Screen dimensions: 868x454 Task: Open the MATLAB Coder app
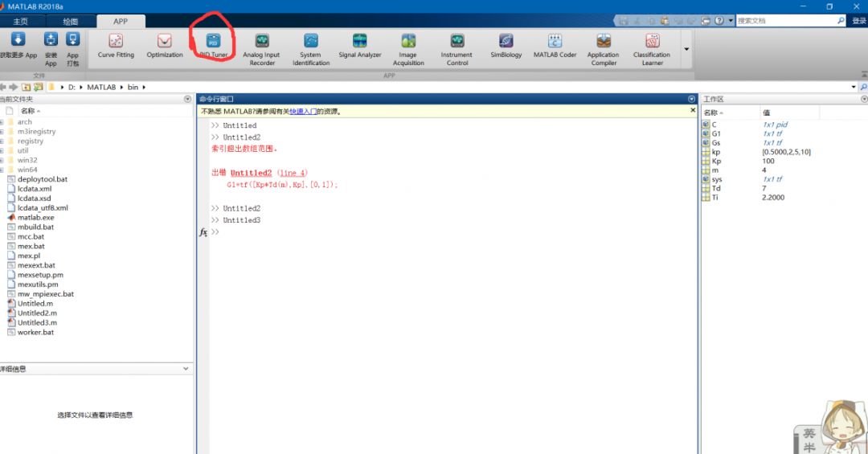(555, 46)
